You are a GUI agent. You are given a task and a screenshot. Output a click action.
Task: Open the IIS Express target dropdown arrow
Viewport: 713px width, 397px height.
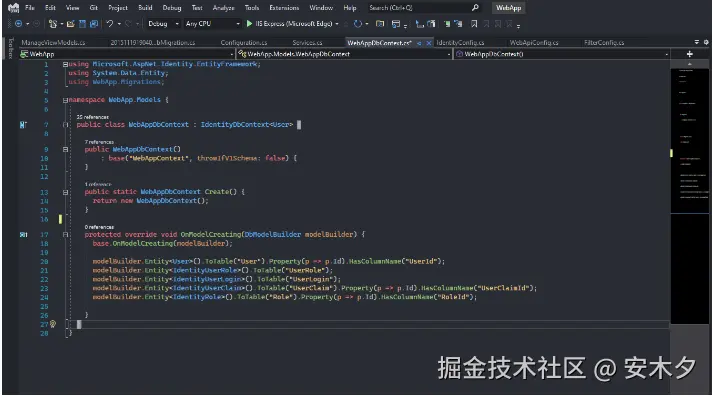pos(337,24)
